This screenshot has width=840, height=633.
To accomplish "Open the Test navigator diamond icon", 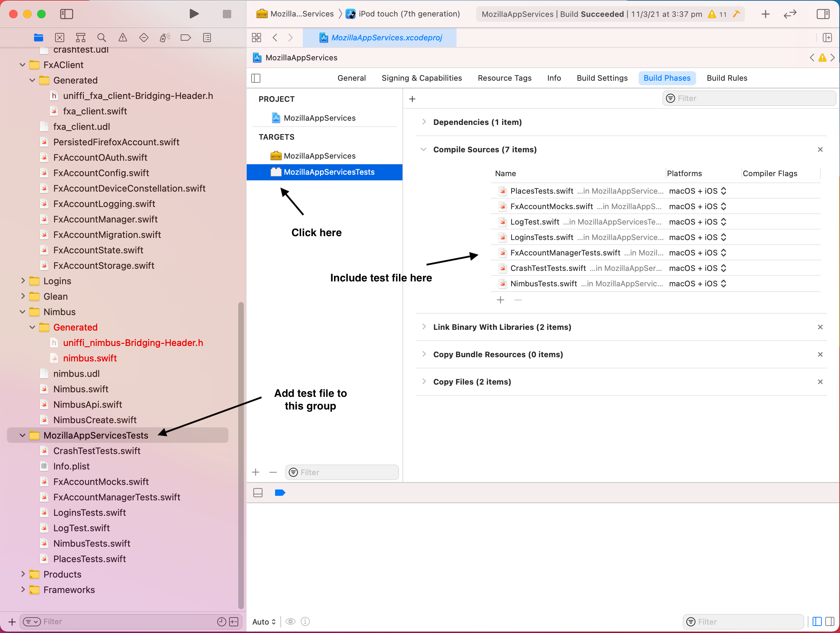I will point(144,38).
